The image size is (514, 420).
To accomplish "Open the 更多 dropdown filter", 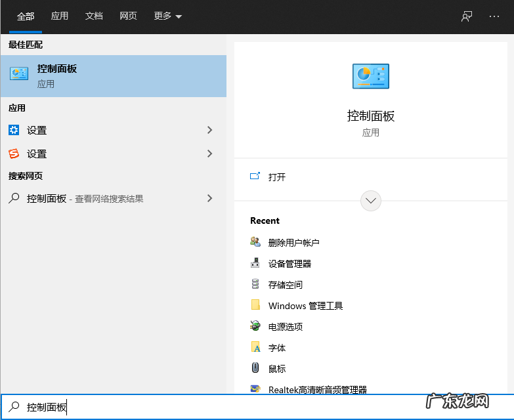I will [168, 16].
